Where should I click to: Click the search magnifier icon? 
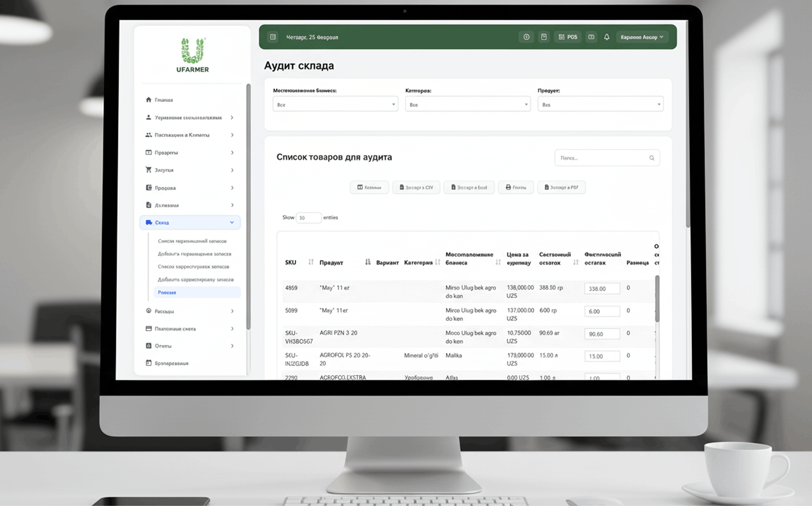point(652,158)
